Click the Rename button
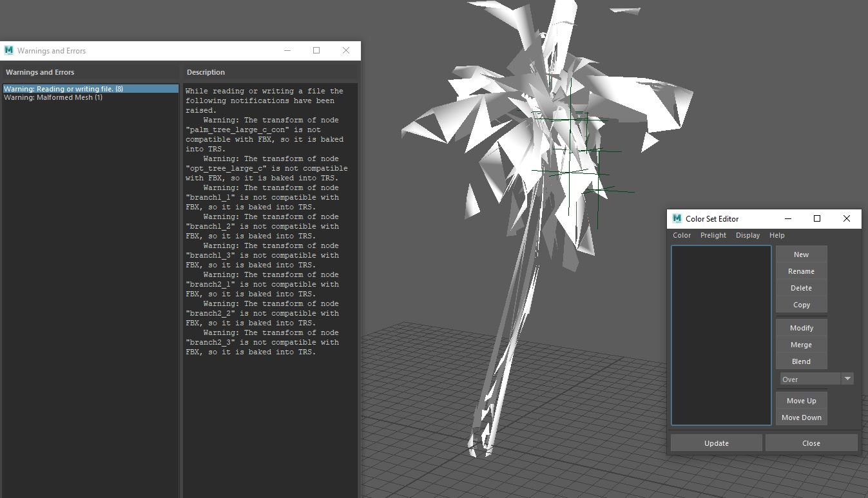The image size is (868, 498). tap(801, 271)
